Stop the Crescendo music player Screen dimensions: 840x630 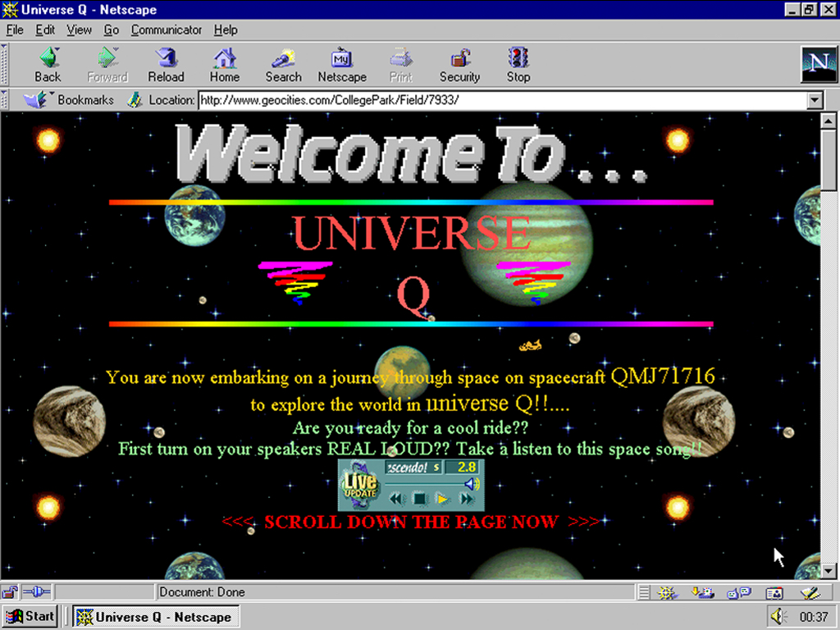click(419, 500)
